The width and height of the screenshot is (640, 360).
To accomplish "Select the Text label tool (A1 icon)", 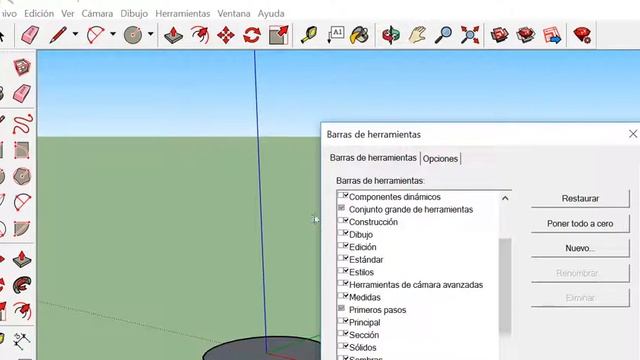I will point(336,35).
